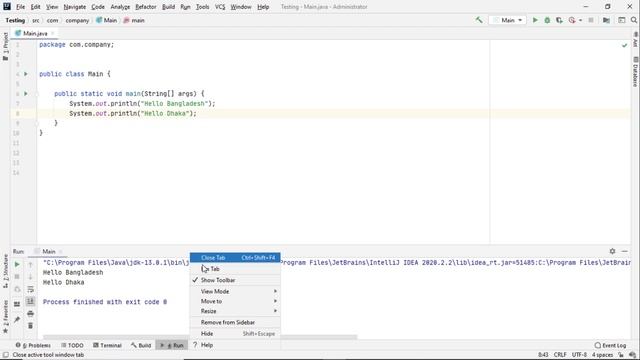Screen dimensions: 640x360
Task: Expand Resize submenu
Action: [235, 311]
